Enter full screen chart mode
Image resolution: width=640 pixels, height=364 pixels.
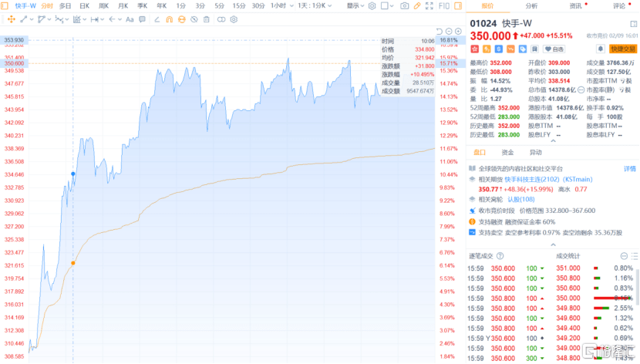point(429,5)
